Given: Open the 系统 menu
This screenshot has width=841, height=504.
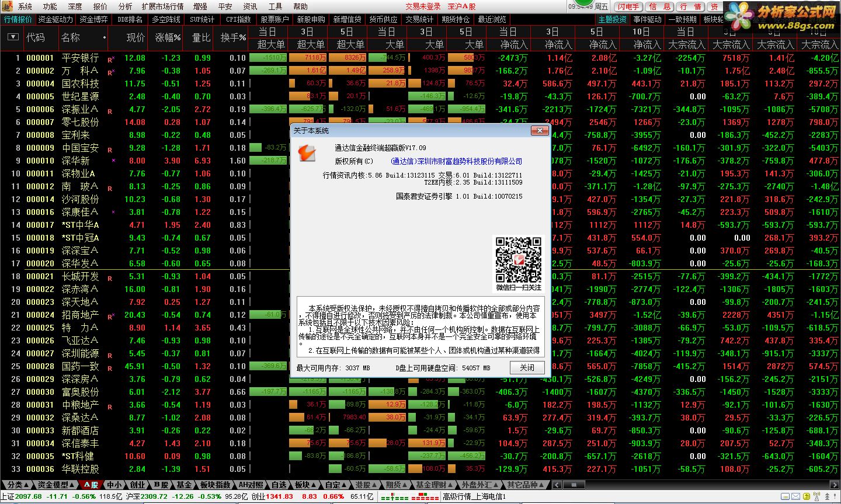Looking at the screenshot, I should coord(25,7).
